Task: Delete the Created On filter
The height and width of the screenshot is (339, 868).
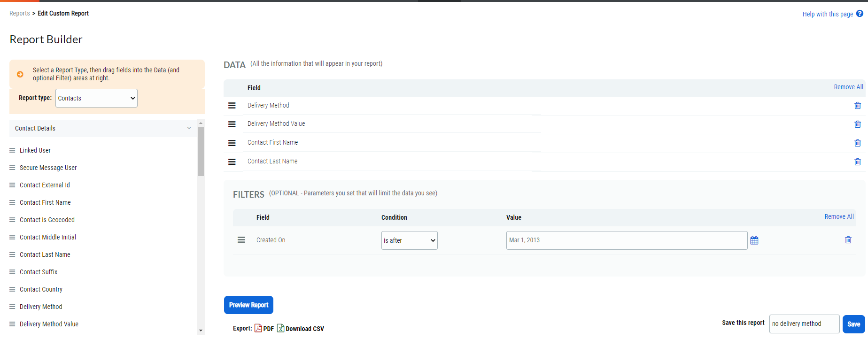Action: 848,240
